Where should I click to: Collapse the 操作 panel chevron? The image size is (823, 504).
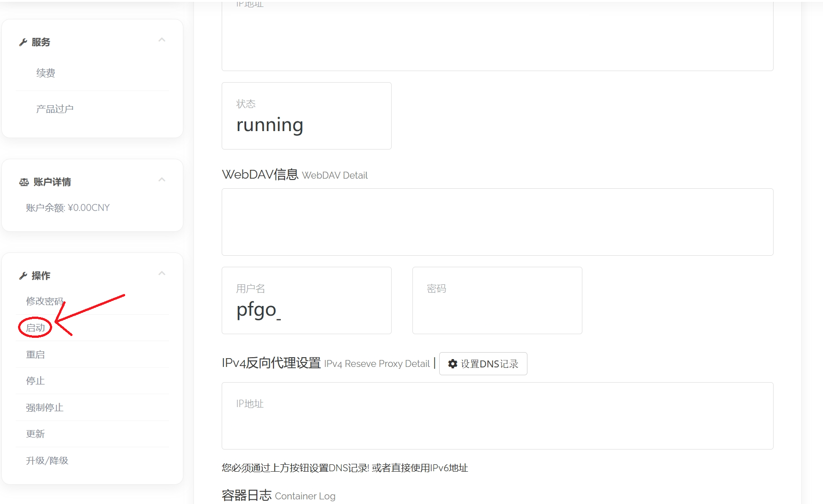[x=162, y=274]
